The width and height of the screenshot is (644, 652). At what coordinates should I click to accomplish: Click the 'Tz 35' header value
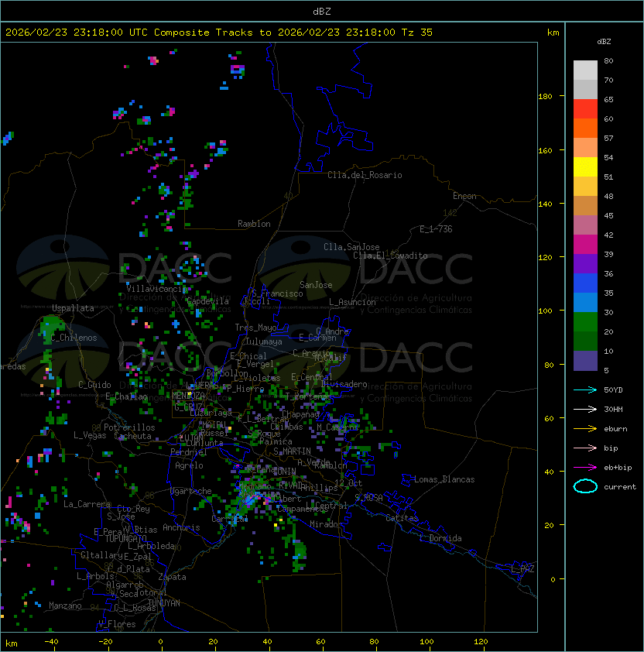click(417, 33)
